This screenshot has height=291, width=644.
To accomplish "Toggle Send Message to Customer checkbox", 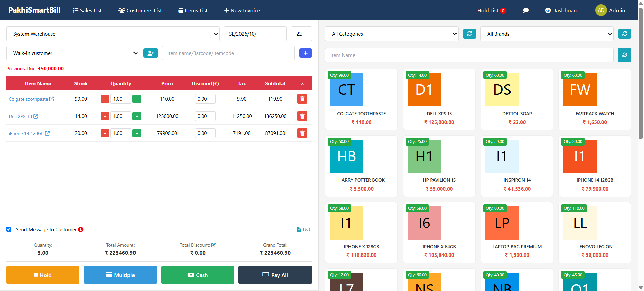I will (9, 229).
